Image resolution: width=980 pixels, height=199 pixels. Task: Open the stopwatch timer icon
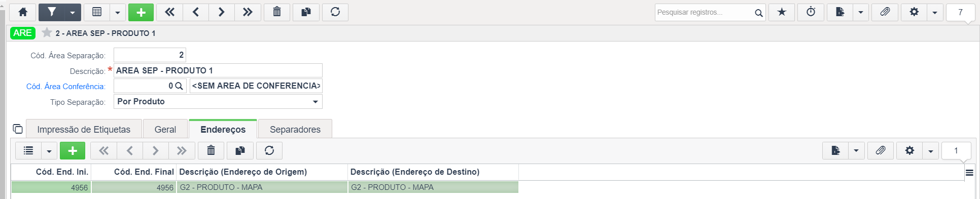811,12
